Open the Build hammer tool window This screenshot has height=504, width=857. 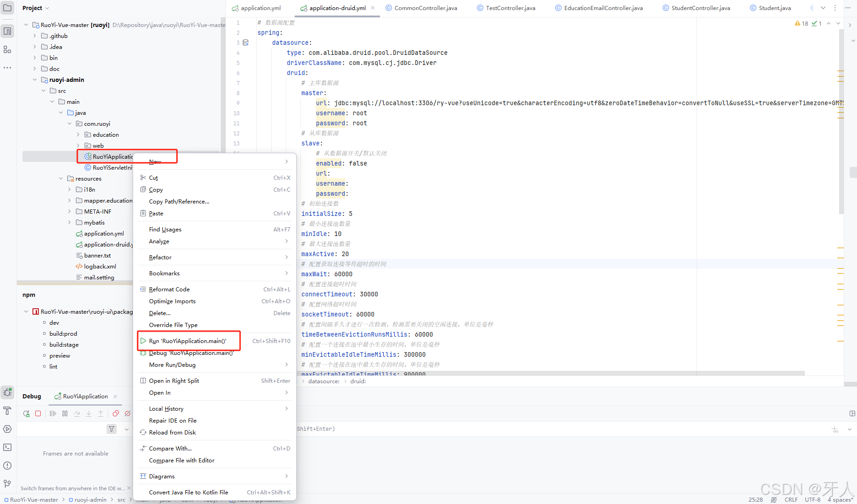7,411
